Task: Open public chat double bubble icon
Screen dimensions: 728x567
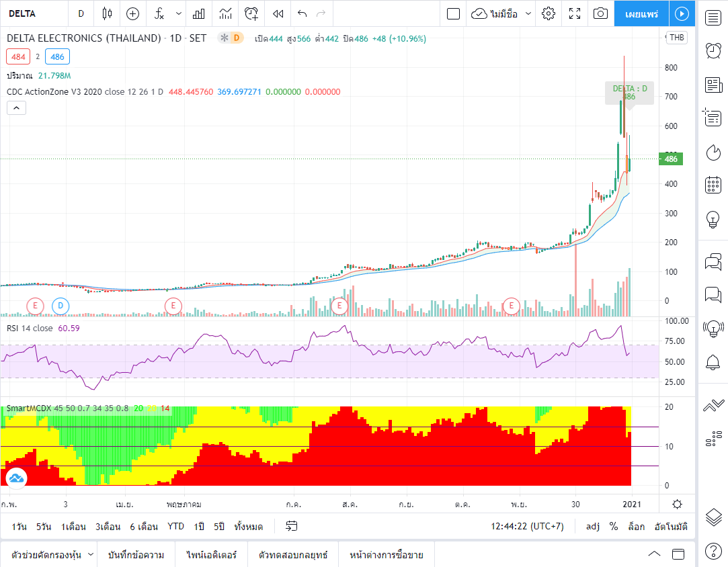Action: (x=713, y=262)
